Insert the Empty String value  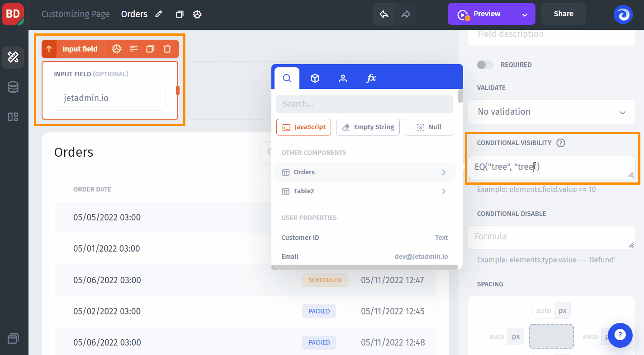coord(368,127)
